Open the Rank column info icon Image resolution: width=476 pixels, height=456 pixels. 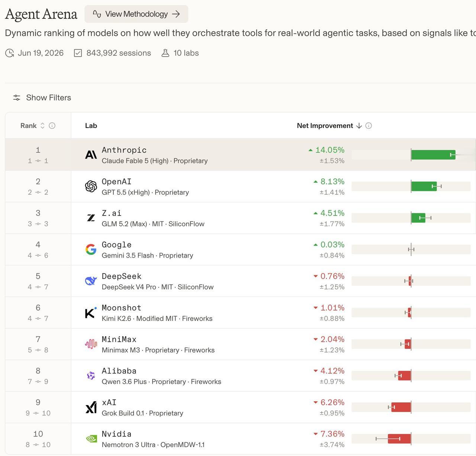pos(52,126)
